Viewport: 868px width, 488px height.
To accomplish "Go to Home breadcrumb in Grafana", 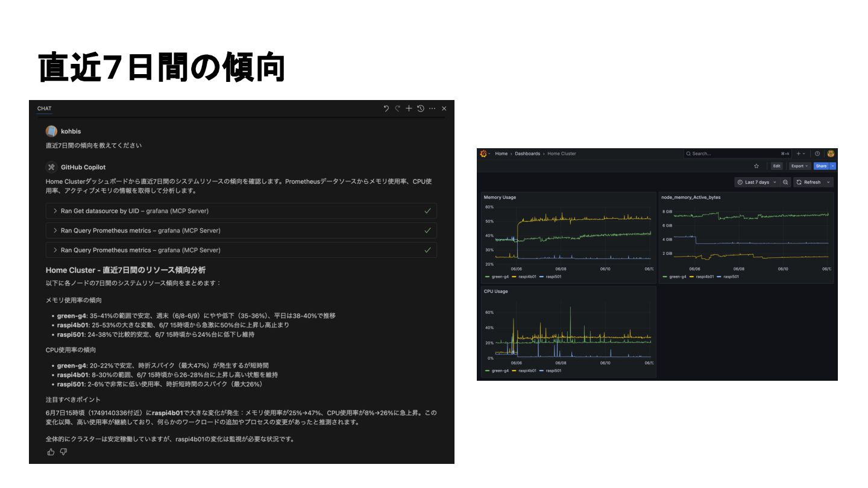I will pos(502,154).
